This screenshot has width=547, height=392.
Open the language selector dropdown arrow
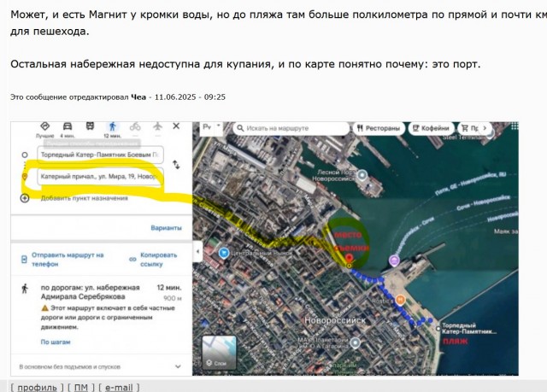pyautogui.click(x=219, y=126)
